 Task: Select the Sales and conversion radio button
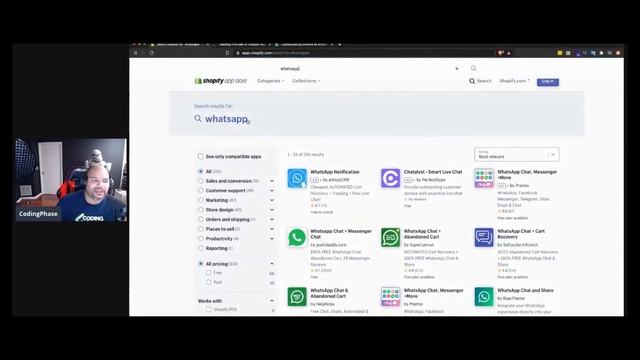click(x=200, y=181)
